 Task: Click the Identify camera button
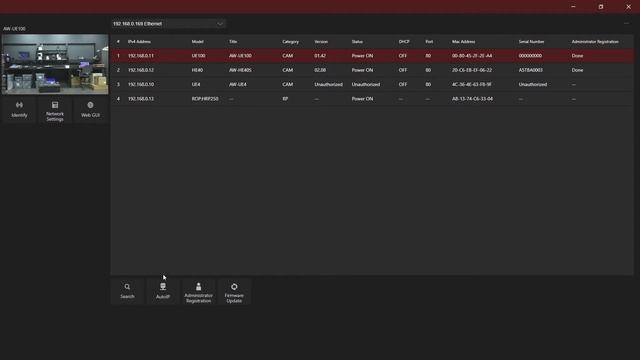(19, 109)
